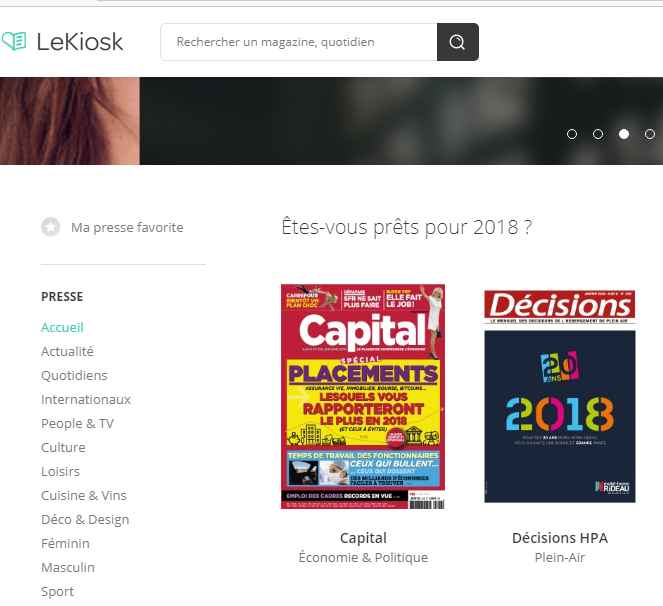Viewport: 663px width, 606px height.
Task: Click the search magnifier button
Action: 458,42
